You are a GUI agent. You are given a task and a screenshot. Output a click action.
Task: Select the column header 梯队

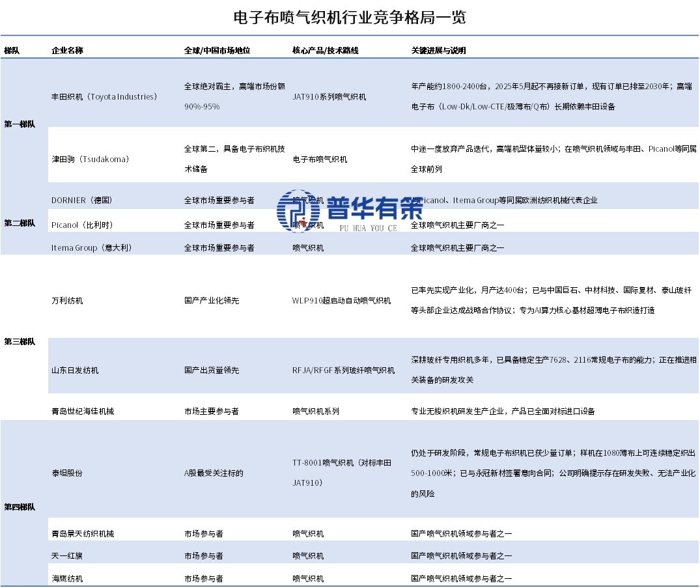pyautogui.click(x=12, y=50)
